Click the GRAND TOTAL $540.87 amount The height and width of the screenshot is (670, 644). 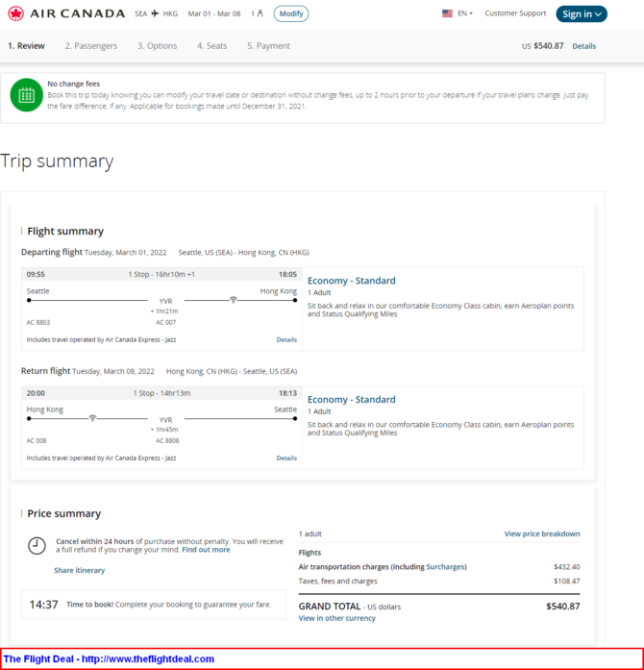click(x=563, y=607)
